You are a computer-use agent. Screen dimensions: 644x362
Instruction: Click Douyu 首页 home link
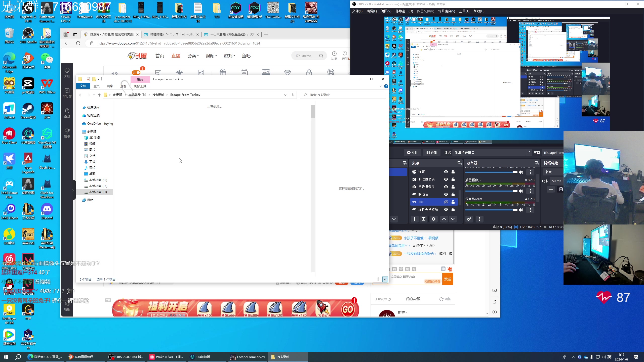160,56
